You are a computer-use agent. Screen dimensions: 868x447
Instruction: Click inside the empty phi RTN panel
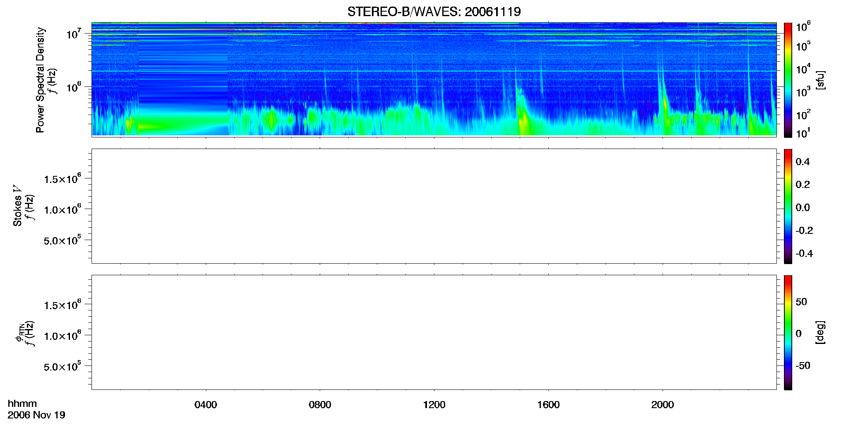coord(434,332)
